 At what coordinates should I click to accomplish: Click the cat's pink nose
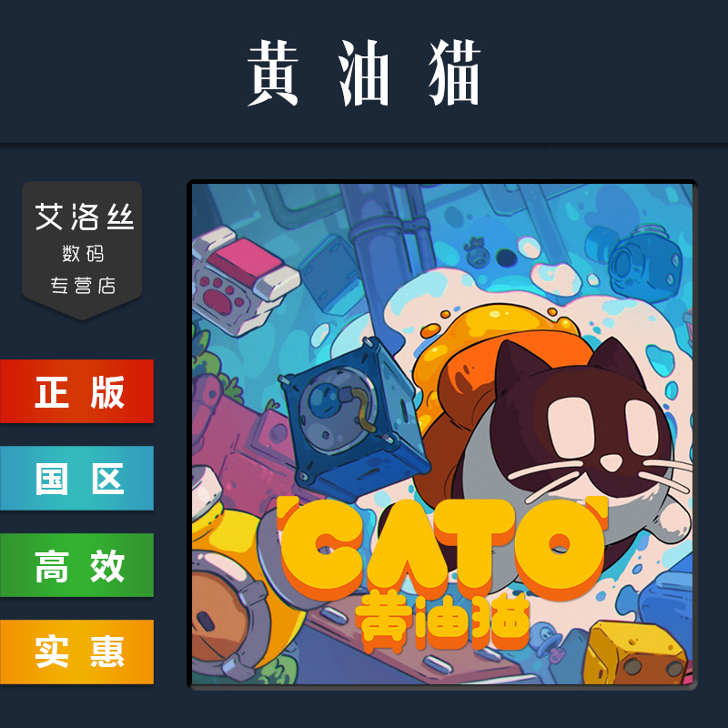click(612, 462)
